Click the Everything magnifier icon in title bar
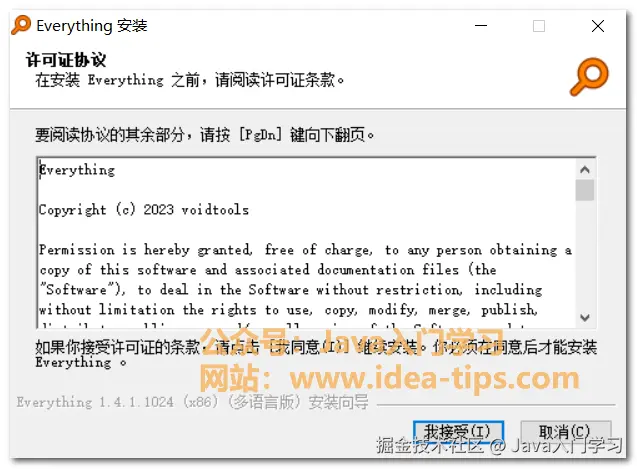This screenshot has width=637, height=469. (21, 25)
